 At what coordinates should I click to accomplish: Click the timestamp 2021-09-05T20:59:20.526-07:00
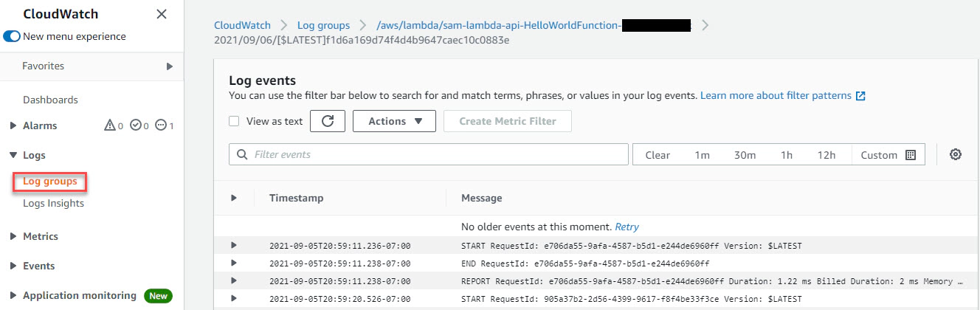point(340,298)
